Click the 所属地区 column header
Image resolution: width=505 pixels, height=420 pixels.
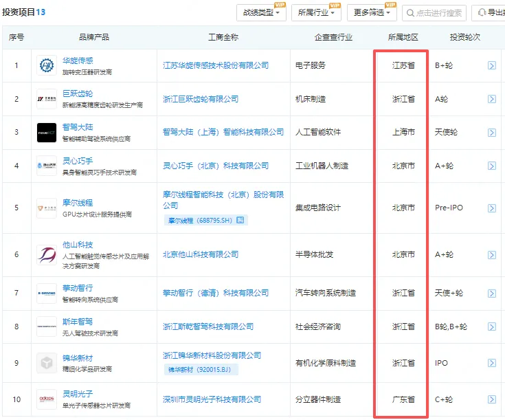(403, 37)
